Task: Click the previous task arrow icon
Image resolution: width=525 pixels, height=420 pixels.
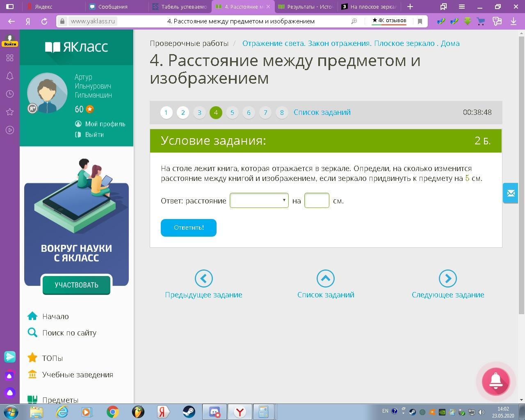Action: (x=203, y=278)
